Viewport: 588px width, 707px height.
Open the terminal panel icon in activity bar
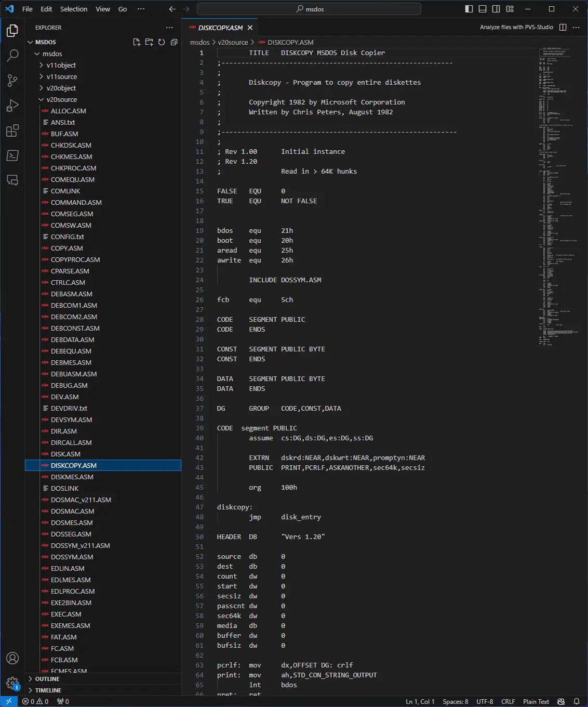[12, 155]
